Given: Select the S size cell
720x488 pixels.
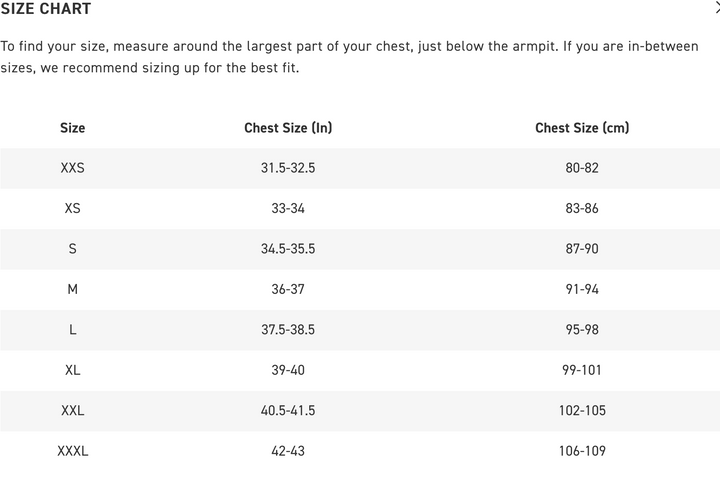Looking at the screenshot, I should [x=72, y=249].
